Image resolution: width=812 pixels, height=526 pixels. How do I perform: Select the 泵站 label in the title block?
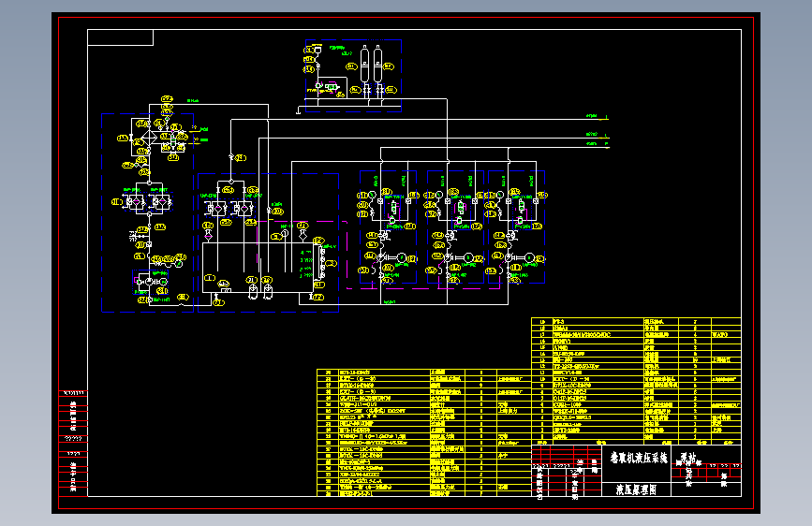(688, 458)
